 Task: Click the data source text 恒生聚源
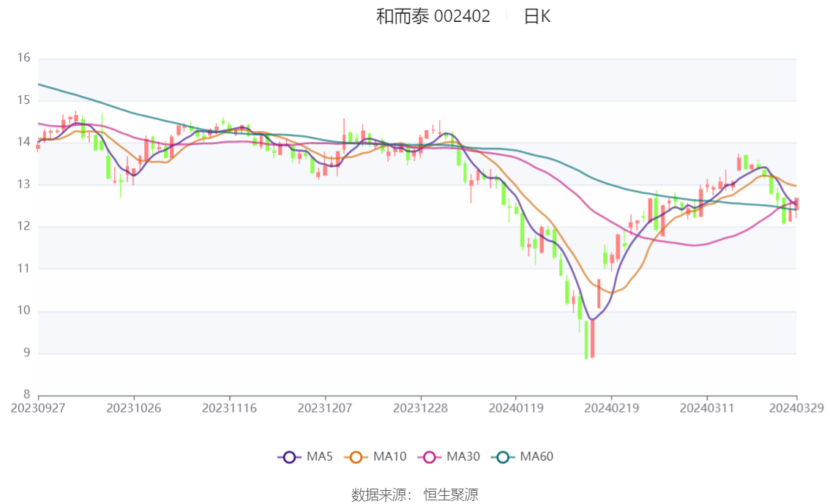tap(451, 495)
